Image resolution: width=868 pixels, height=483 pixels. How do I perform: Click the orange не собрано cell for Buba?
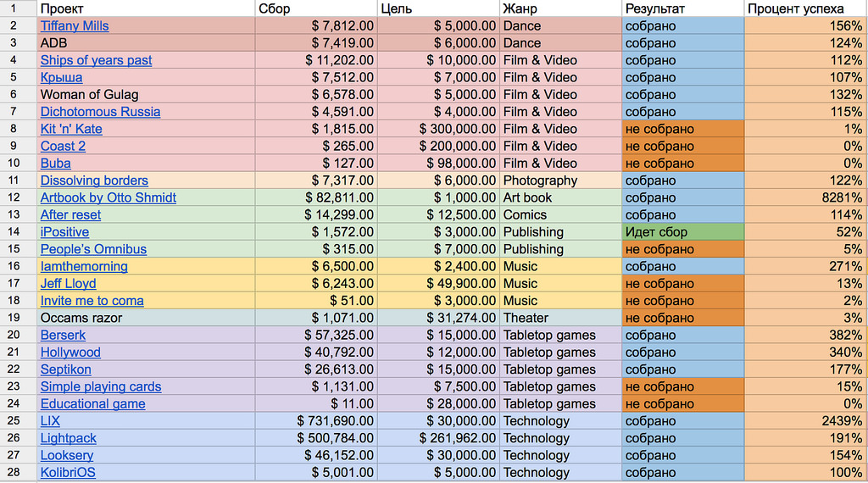tap(682, 164)
